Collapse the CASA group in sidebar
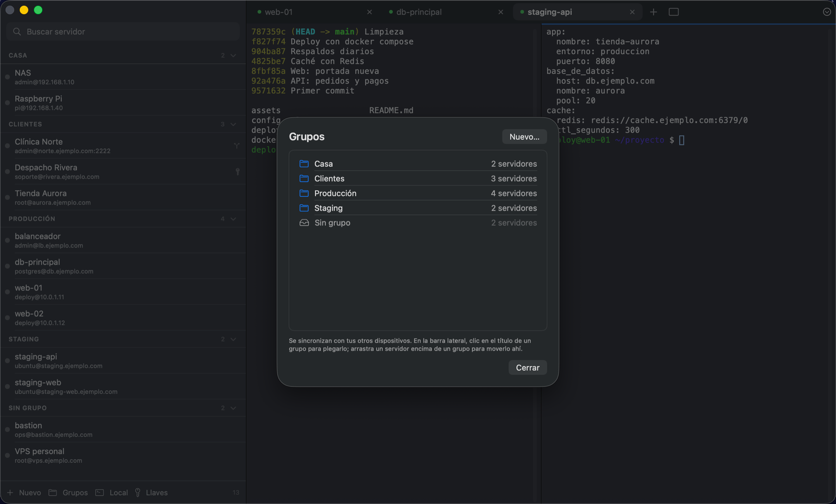 pos(233,55)
